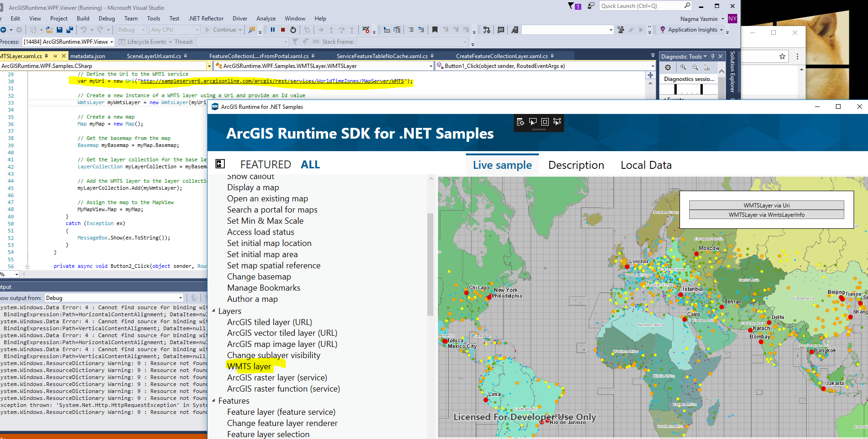Switch to SceneLayerUrl.xaml.cs tab
The width and height of the screenshot is (868, 439).
(x=154, y=56)
